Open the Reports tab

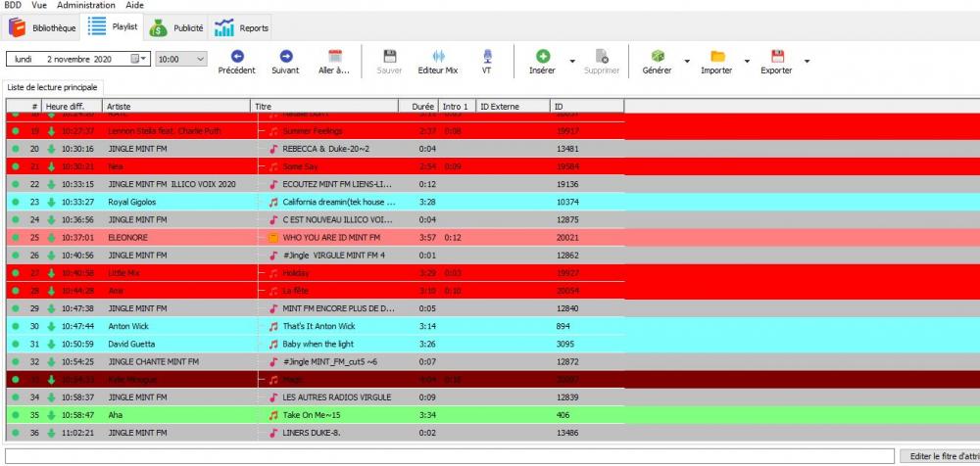241,27
